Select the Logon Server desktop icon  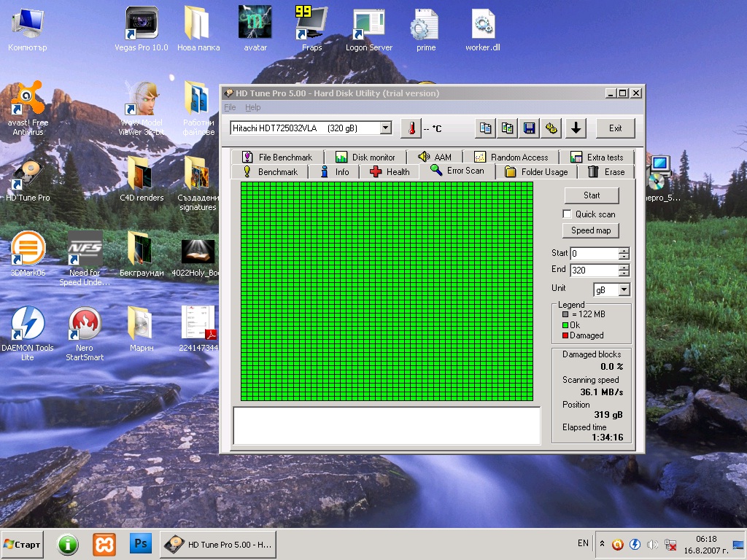369,28
